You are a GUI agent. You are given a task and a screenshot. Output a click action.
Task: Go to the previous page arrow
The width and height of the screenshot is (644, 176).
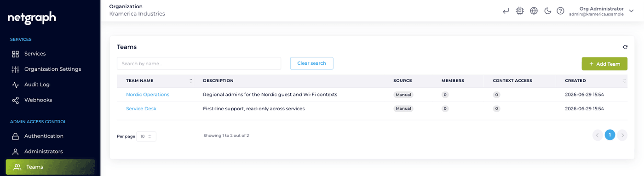(x=598, y=135)
